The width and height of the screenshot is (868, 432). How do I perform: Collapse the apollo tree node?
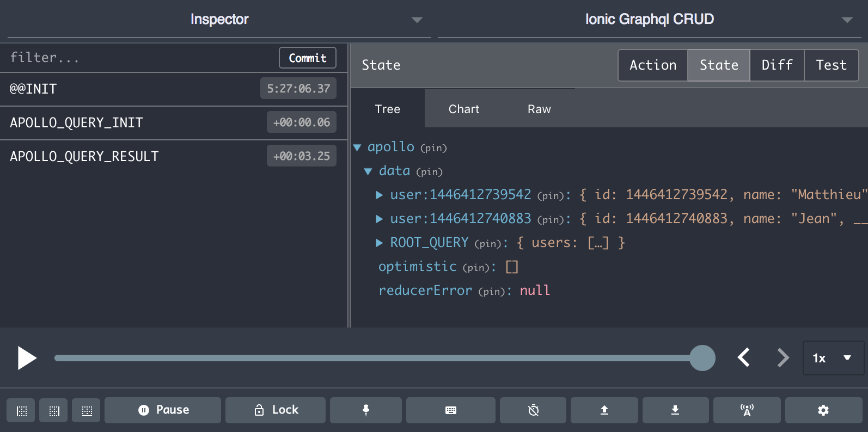[x=357, y=147]
